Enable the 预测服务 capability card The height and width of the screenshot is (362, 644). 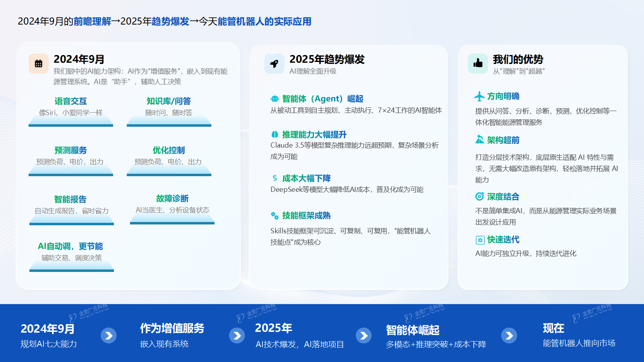coord(71,158)
